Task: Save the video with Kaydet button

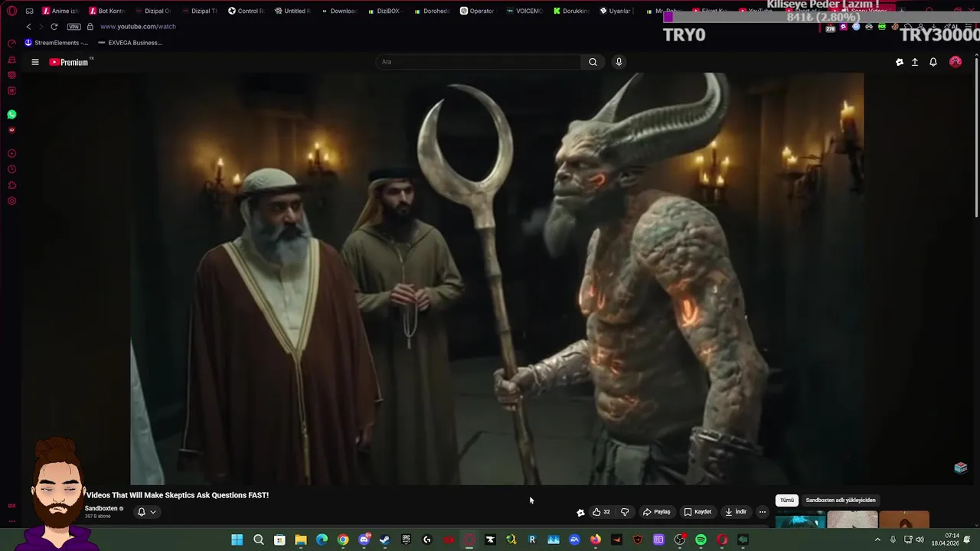Action: 697,512
